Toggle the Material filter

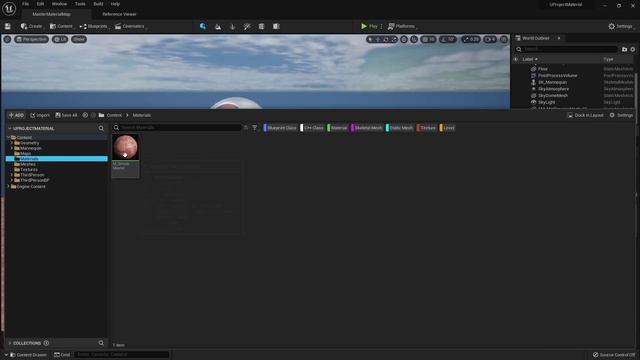click(x=337, y=128)
